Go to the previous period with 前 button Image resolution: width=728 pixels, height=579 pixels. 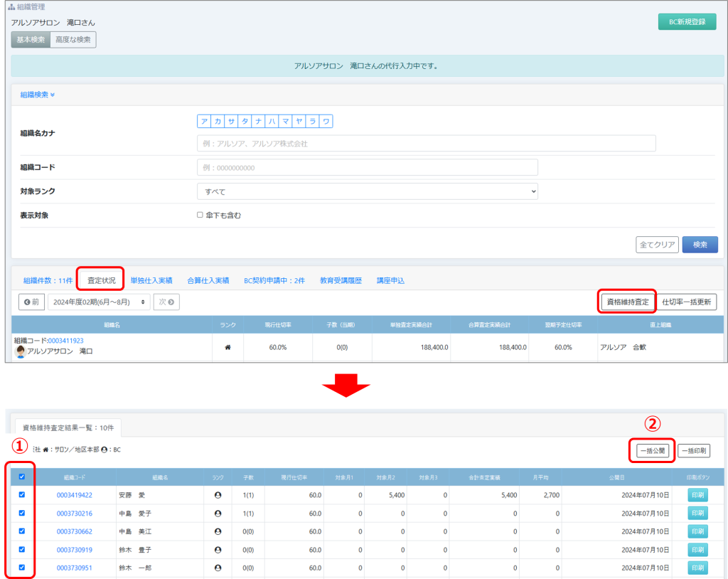pyautogui.click(x=31, y=302)
